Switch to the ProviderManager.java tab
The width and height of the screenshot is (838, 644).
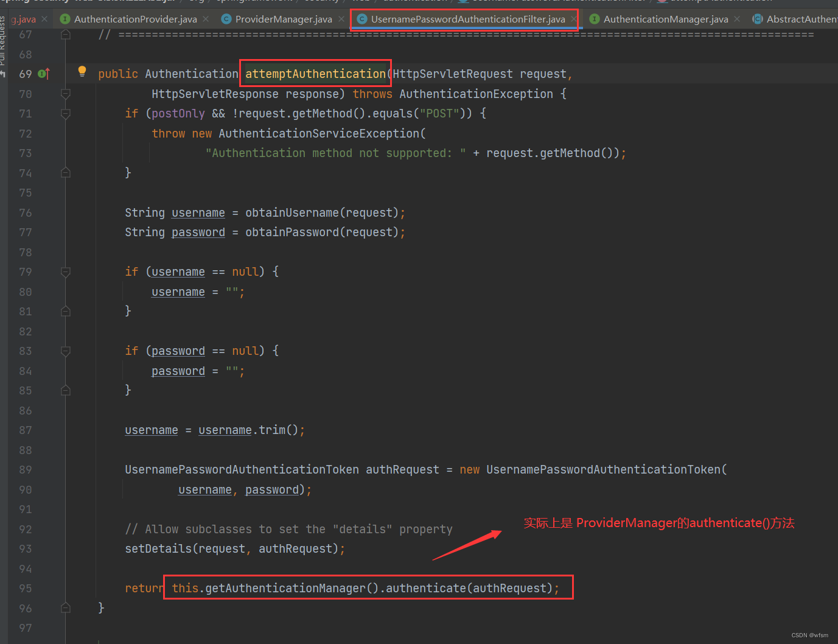click(284, 19)
